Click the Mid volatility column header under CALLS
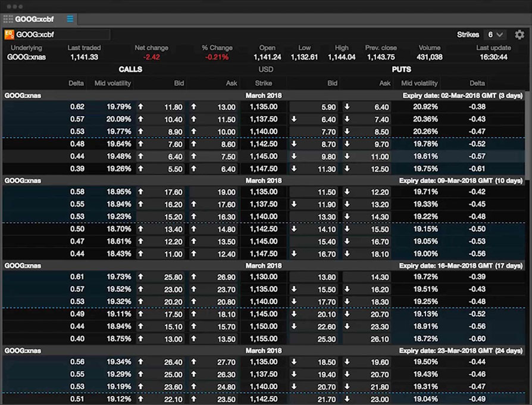Screen dimensions: 532x405 [x=112, y=83]
